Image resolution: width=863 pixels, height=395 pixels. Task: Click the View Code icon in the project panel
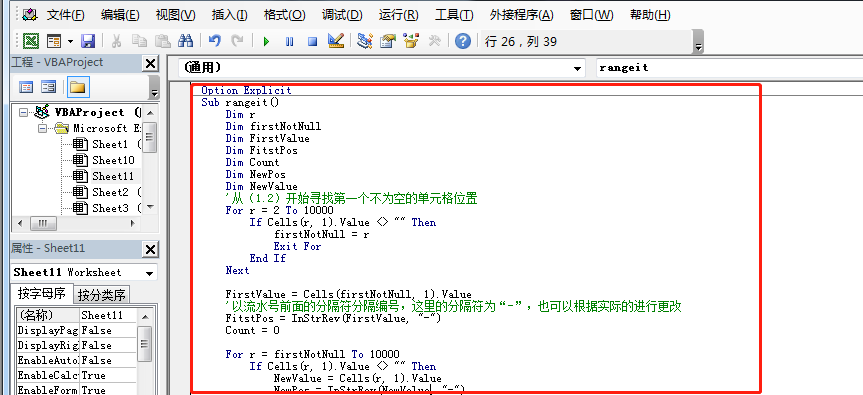26,87
